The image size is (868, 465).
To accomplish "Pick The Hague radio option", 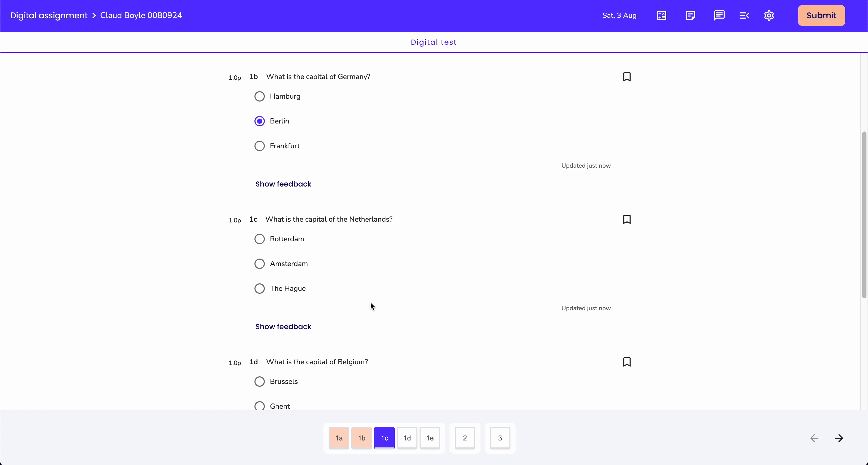I will point(259,289).
